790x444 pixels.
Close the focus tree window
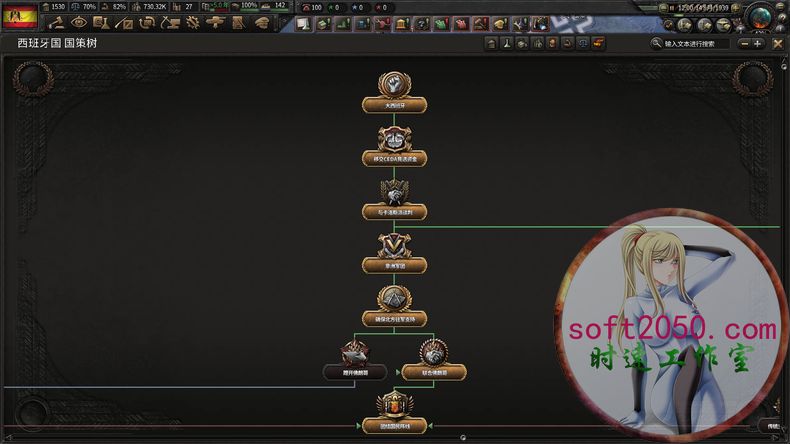(777, 43)
